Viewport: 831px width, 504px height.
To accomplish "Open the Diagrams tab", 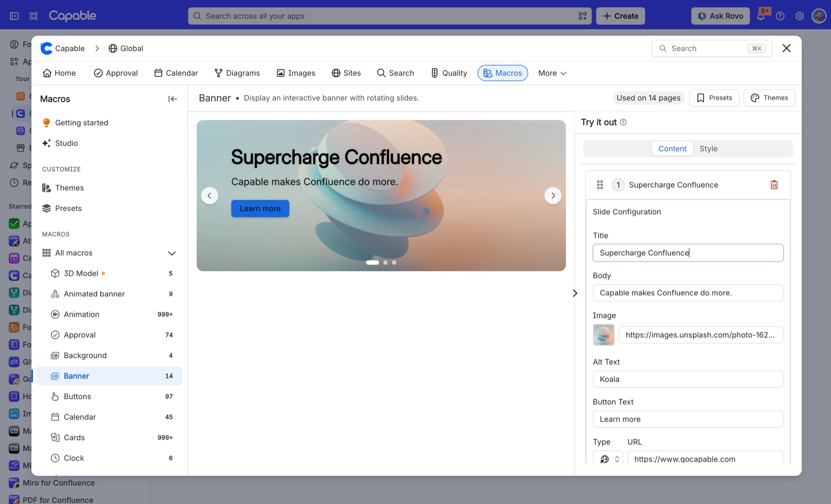I will click(x=237, y=73).
